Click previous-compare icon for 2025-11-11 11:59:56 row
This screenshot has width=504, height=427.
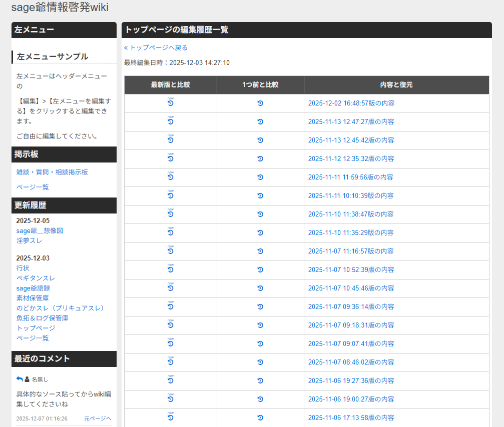click(x=260, y=177)
